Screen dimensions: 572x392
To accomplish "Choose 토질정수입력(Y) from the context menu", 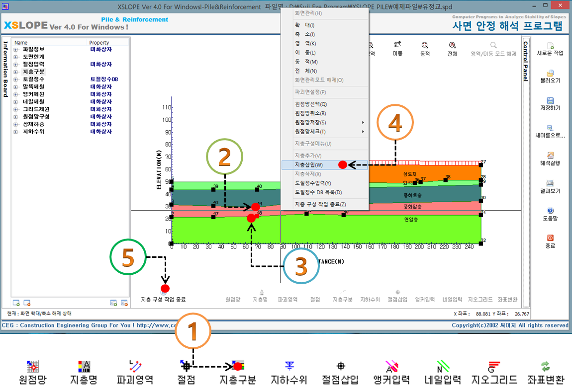I will [x=325, y=183].
